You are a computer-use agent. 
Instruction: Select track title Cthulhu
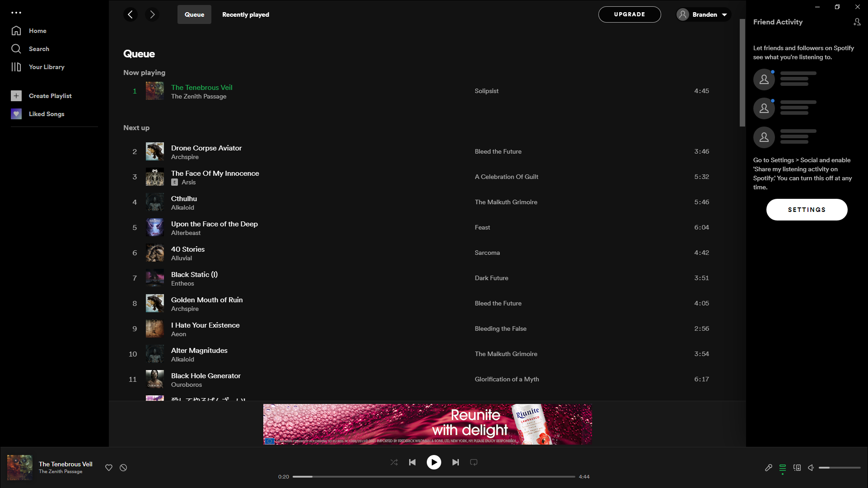tap(184, 198)
